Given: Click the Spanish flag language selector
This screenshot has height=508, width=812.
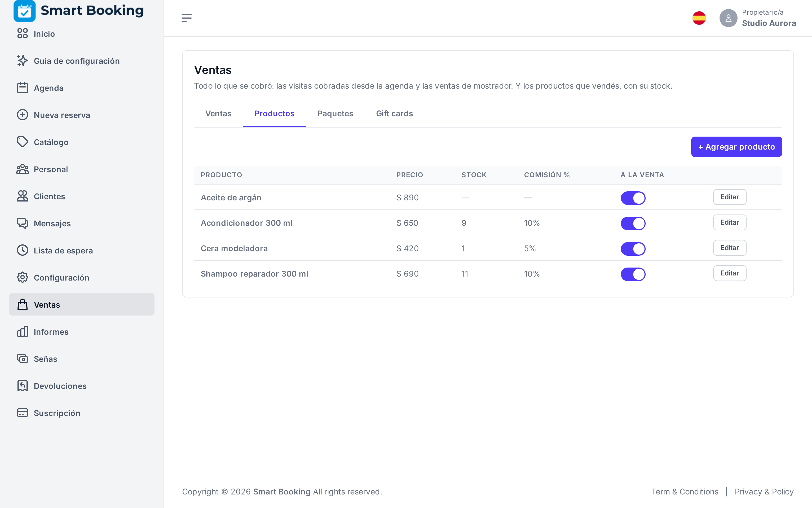Looking at the screenshot, I should [699, 18].
